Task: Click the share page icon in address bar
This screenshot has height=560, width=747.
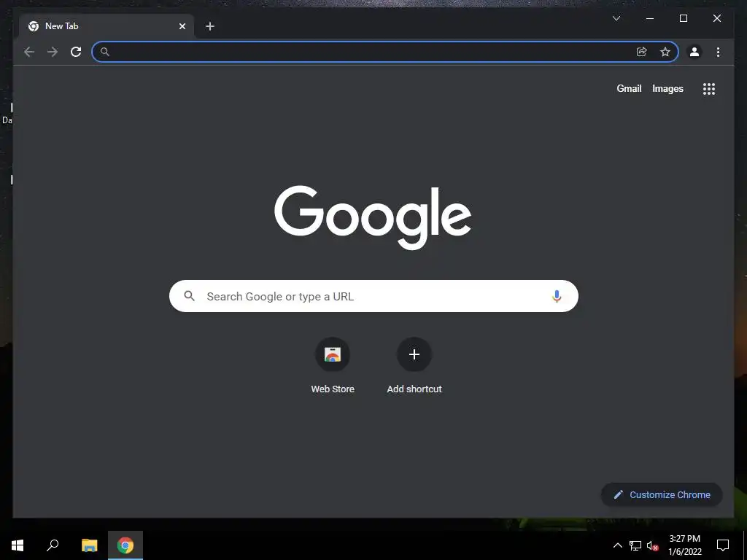Action: 642,52
